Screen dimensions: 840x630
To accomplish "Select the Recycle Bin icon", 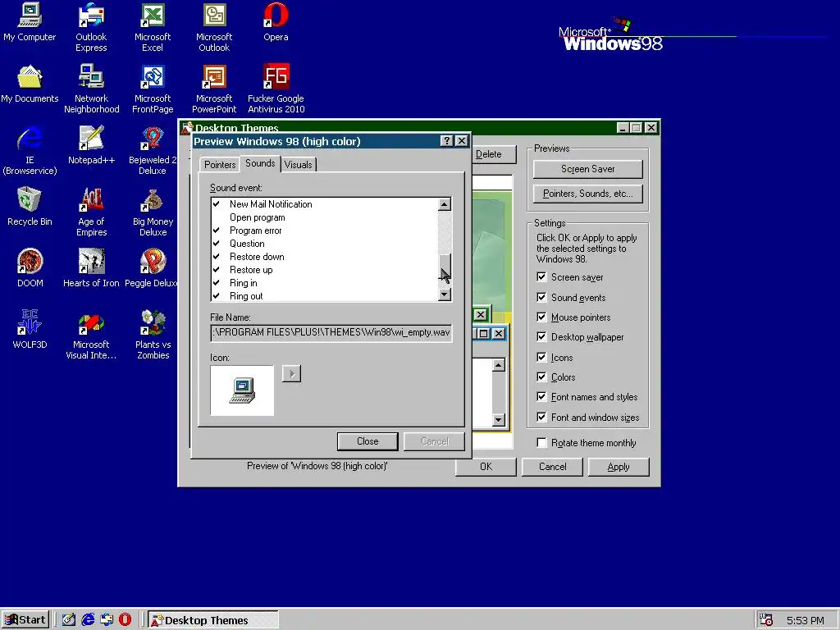I will pyautogui.click(x=30, y=208).
